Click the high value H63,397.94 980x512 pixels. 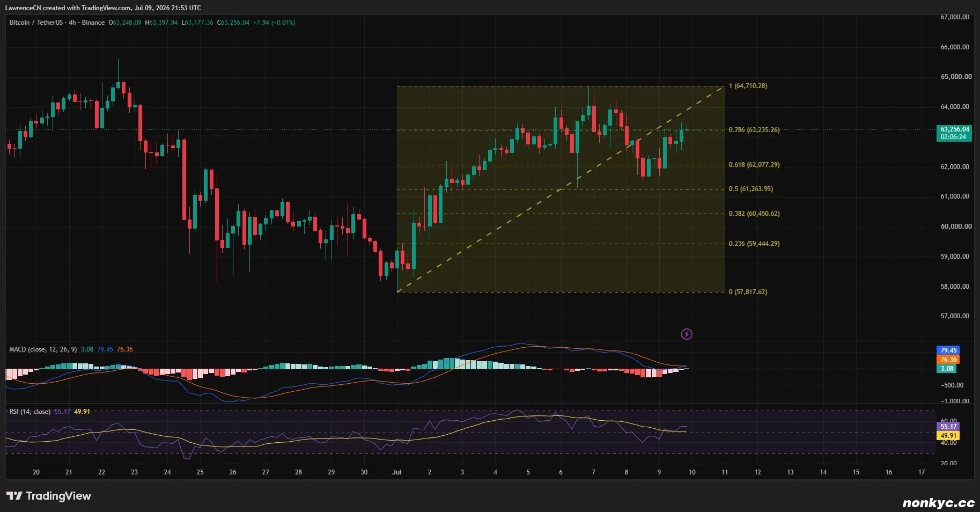click(x=161, y=23)
